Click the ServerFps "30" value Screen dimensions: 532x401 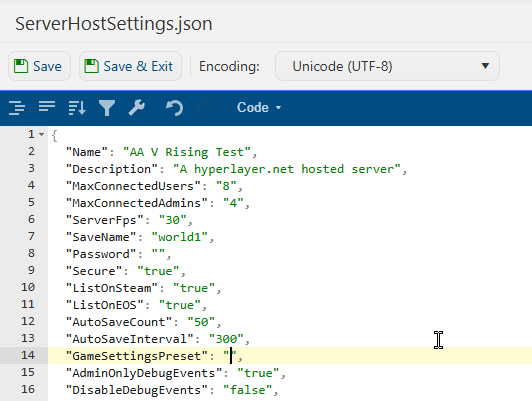(x=173, y=220)
